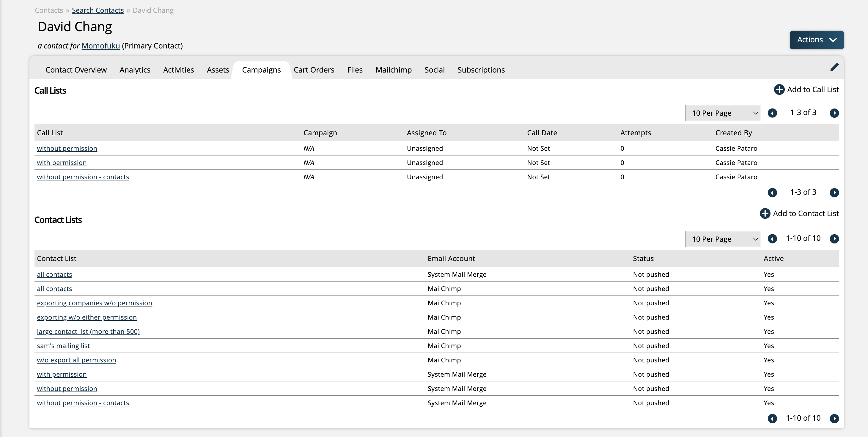Image resolution: width=868 pixels, height=437 pixels.
Task: Click previous arrow above Contact Lists table
Action: (772, 239)
